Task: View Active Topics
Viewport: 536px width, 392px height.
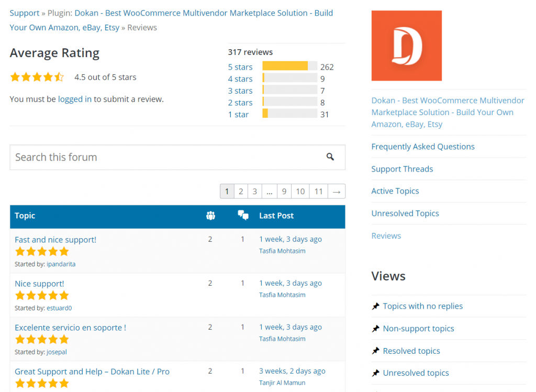Action: click(x=395, y=191)
